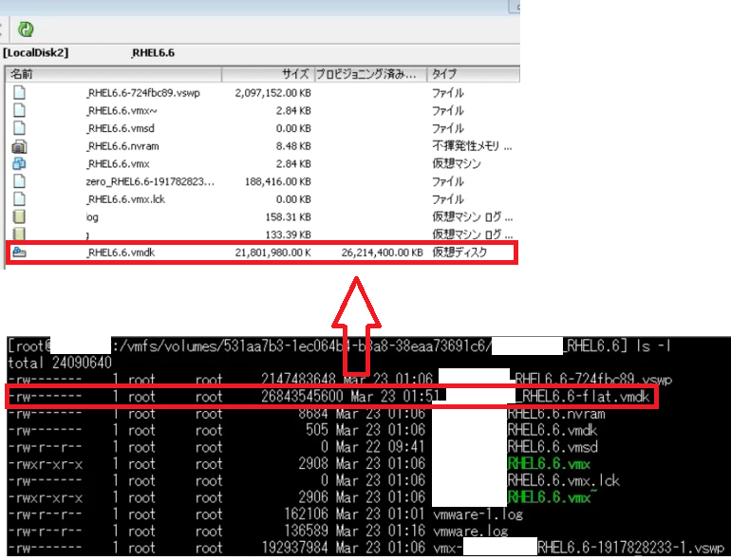Click the 8.48 KB size value

[293, 146]
